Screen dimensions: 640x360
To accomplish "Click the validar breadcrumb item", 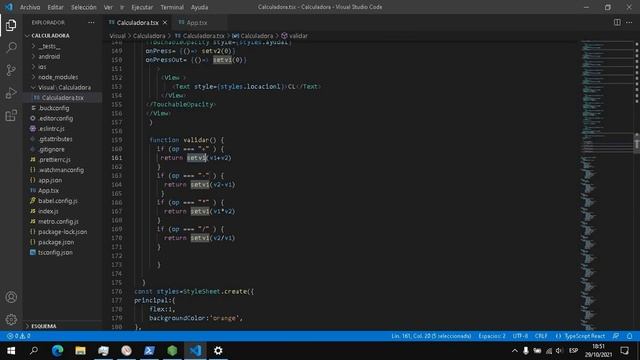I will 294,36.
